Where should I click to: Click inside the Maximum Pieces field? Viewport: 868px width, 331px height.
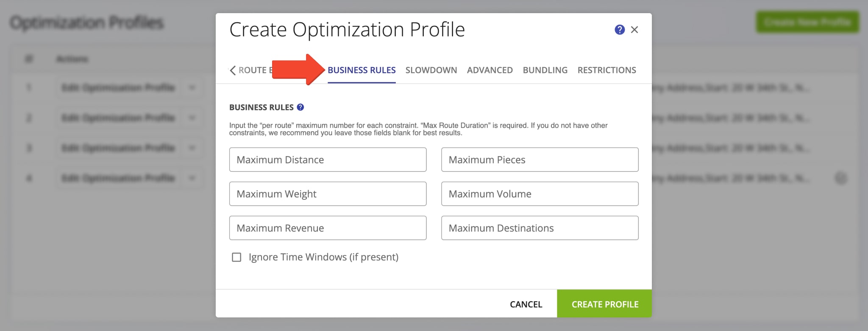pos(540,160)
